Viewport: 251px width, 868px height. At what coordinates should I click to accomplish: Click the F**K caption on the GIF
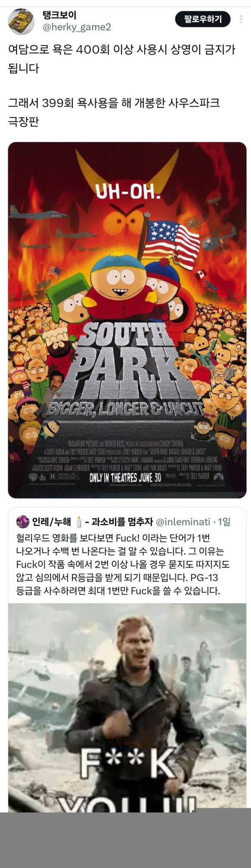coord(127,763)
